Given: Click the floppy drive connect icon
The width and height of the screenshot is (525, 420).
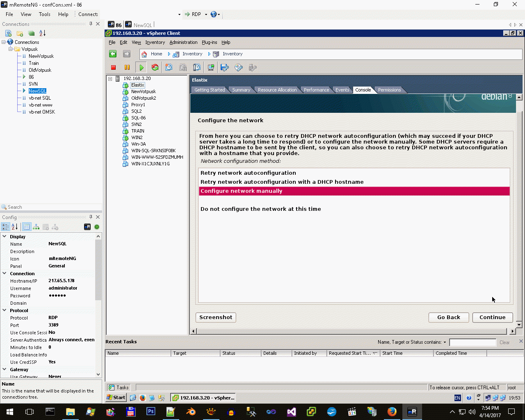Looking at the screenshot, I should 224,67.
